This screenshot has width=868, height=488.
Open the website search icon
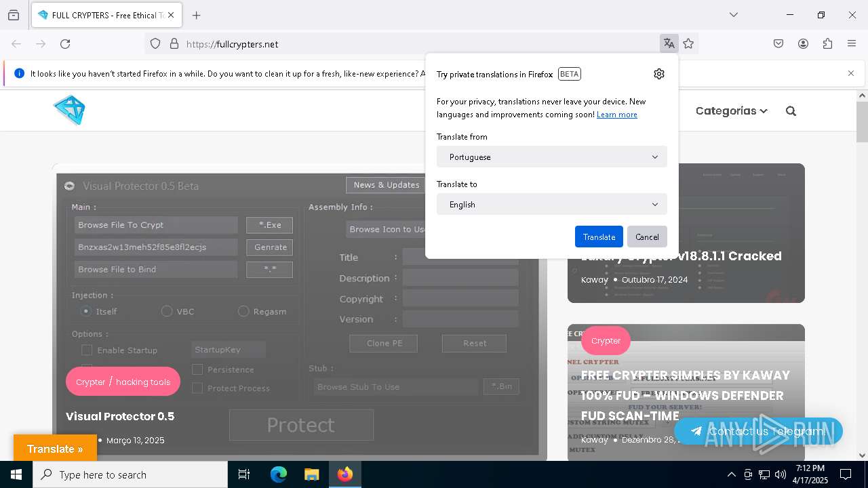click(791, 110)
